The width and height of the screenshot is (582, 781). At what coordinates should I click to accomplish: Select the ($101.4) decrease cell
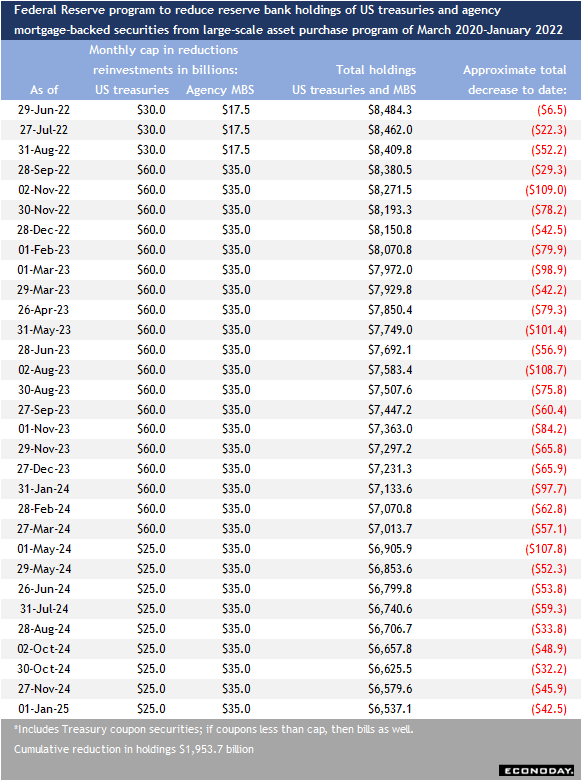[546, 330]
